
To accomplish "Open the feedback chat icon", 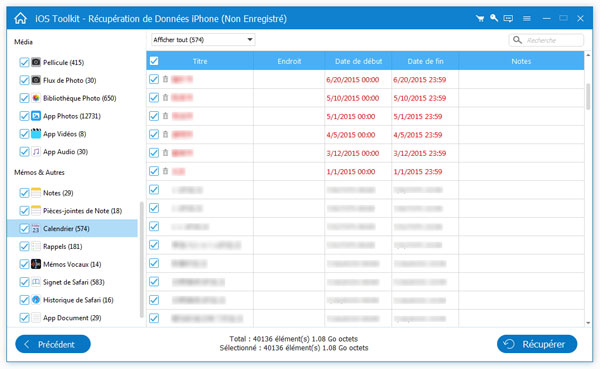I will coord(508,18).
